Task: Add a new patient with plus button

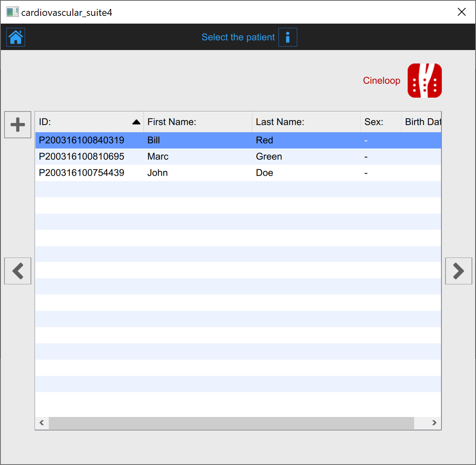Action: [x=17, y=125]
